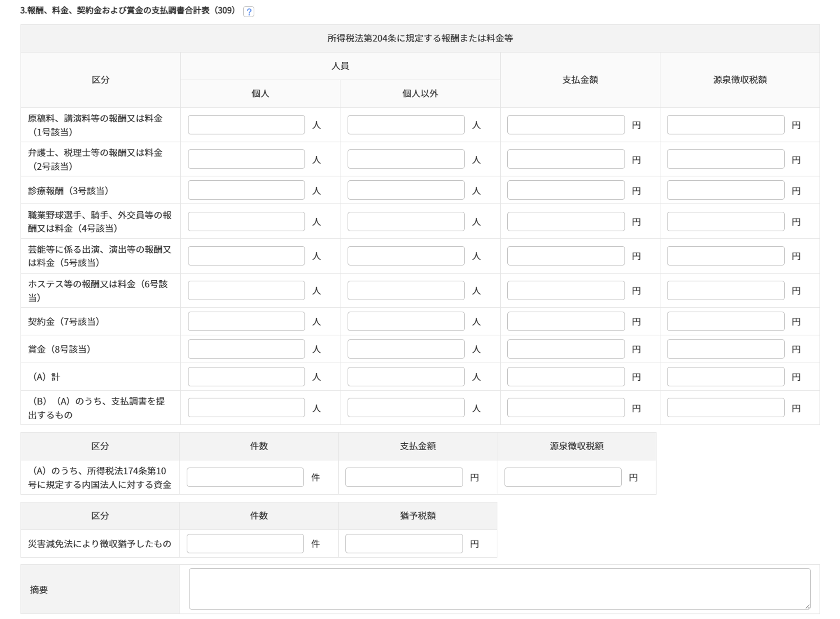Click 源泉徴収税額 field in (B) 支払調書 row

click(725, 408)
